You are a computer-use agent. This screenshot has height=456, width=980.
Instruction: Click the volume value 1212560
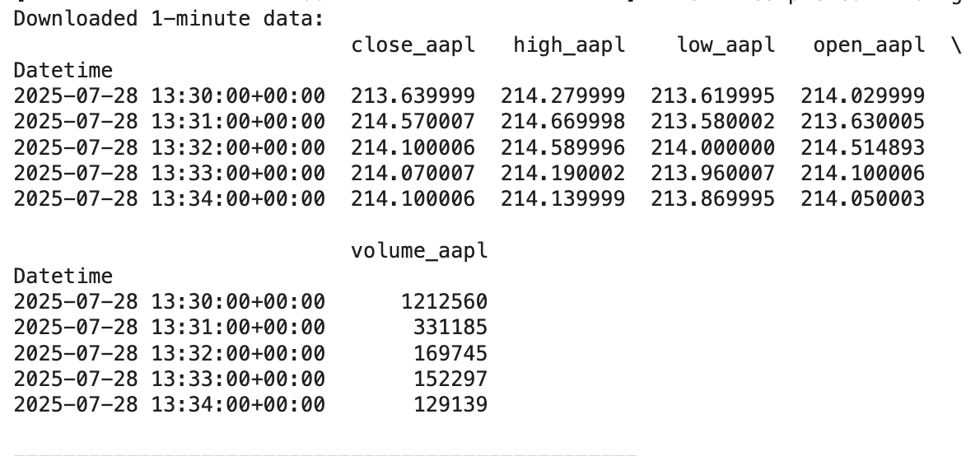coord(445,302)
